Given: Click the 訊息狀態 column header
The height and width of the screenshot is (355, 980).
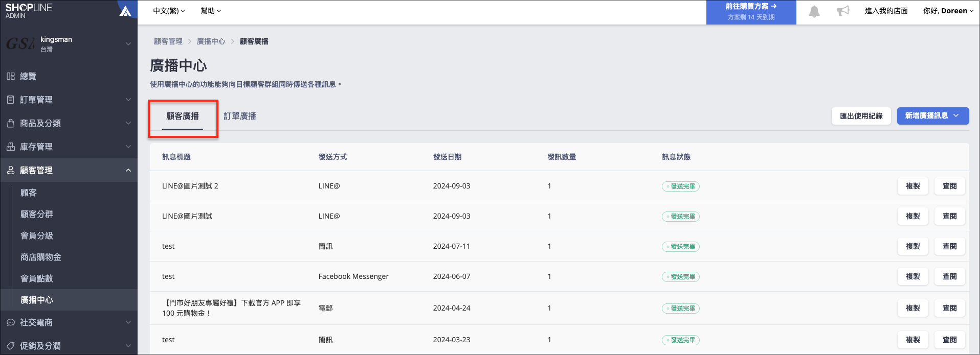Looking at the screenshot, I should click(677, 157).
